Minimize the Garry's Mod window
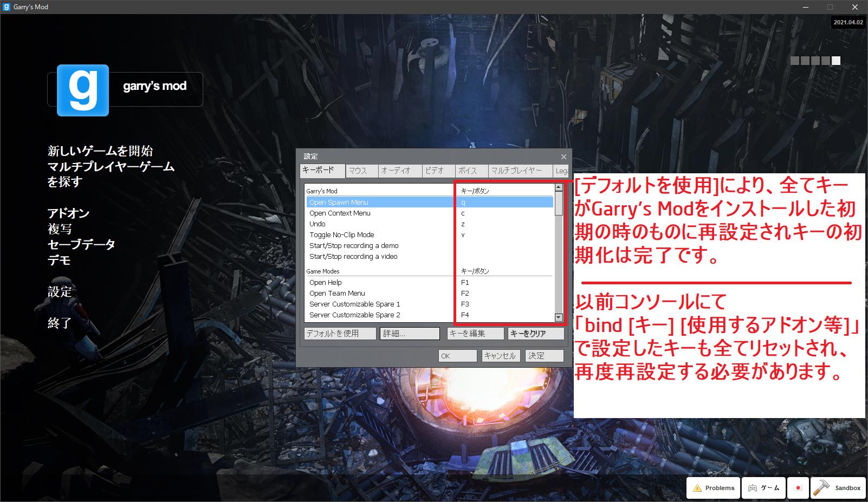Screen dimensions: 868x502 coord(805,7)
